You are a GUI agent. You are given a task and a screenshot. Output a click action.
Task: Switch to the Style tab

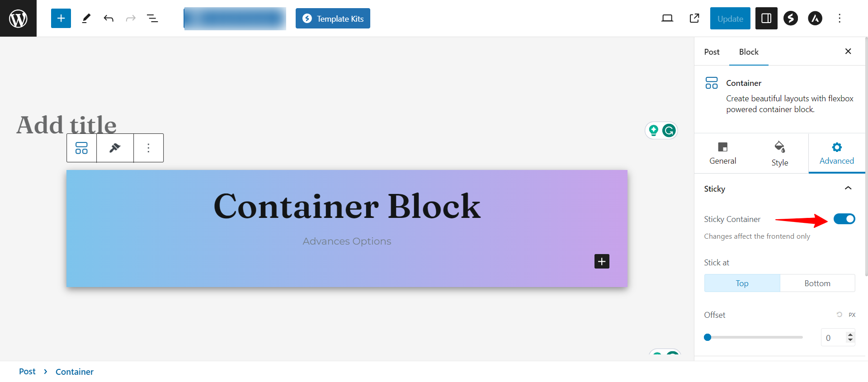pyautogui.click(x=779, y=153)
